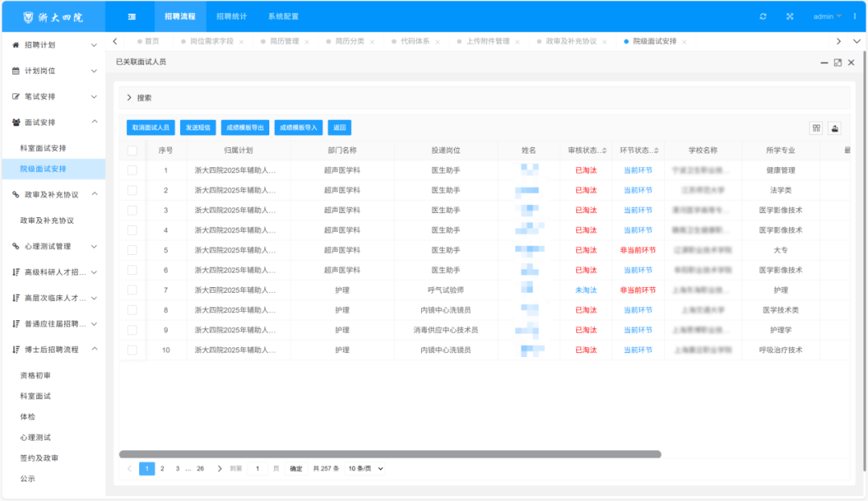The image size is (868, 501).
Task: Close the 简历管理 tab
Action: coord(307,42)
